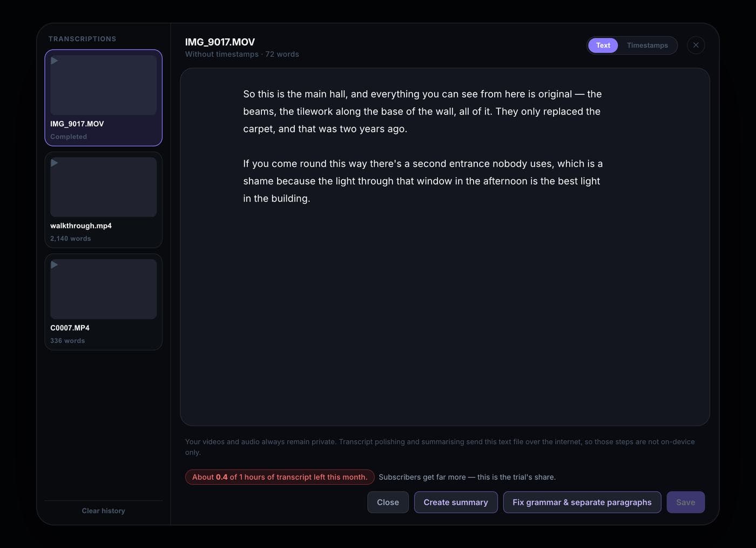Click the remaining transcript hours badge

(x=280, y=477)
